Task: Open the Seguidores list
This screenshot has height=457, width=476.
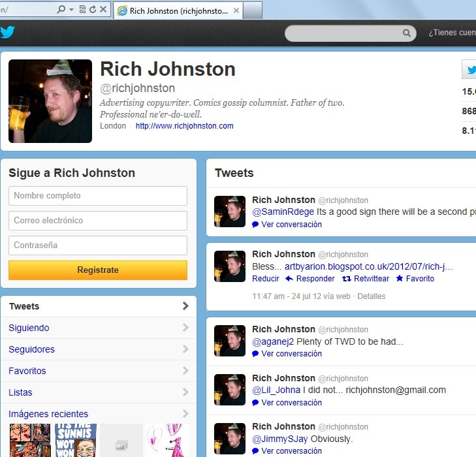Action: coord(99,349)
